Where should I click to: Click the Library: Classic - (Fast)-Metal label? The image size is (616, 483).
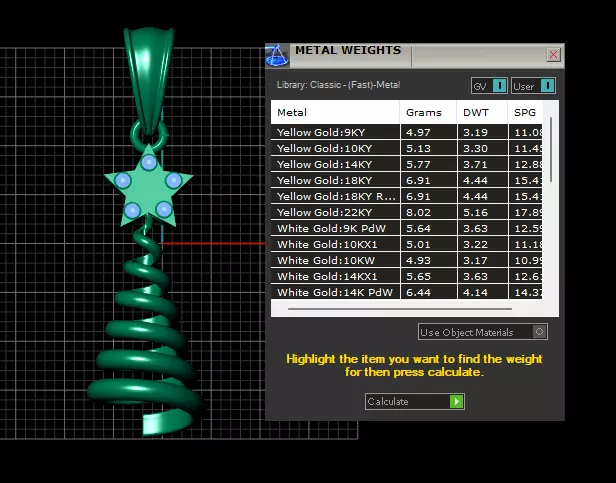pos(338,85)
